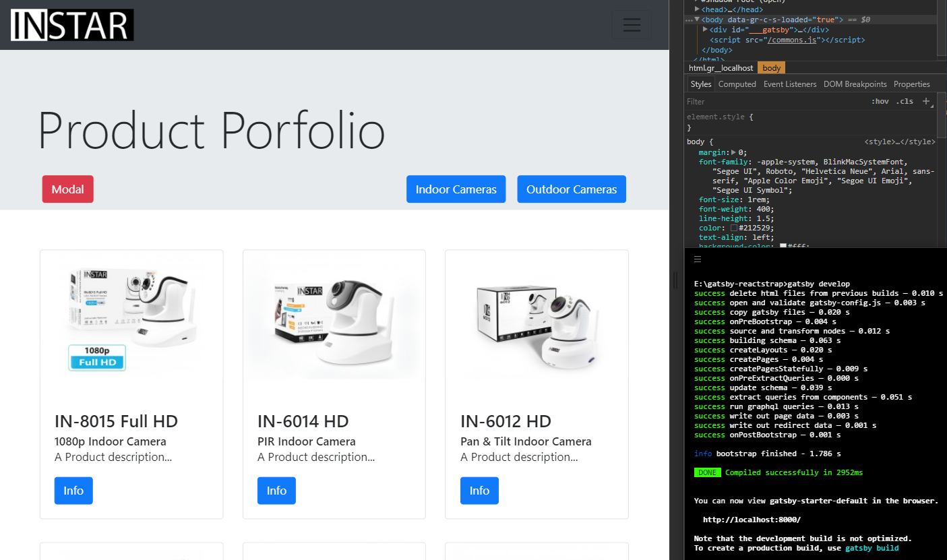Open Info for IN-6012 HD
Screen dimensions: 947x560
(479, 491)
